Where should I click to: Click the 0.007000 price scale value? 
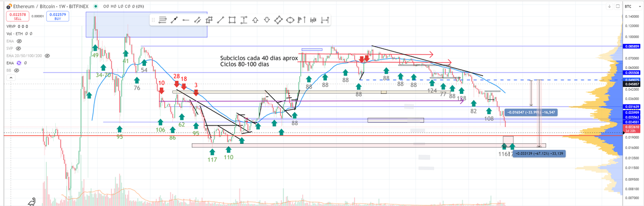(632, 198)
